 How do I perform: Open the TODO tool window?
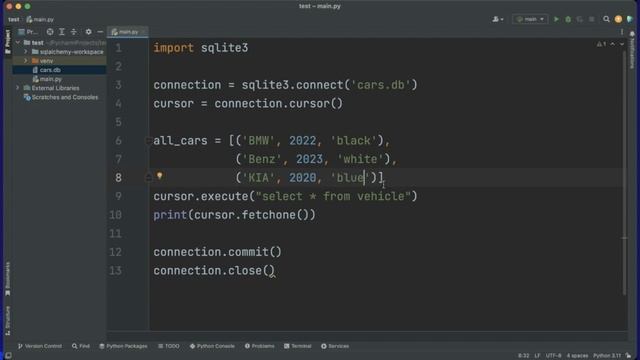[169, 346]
